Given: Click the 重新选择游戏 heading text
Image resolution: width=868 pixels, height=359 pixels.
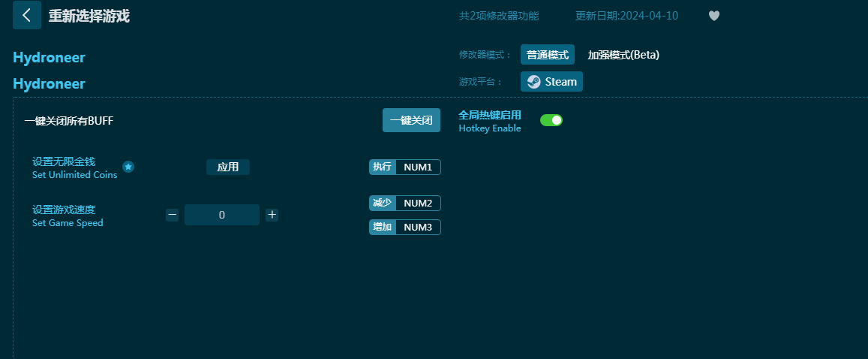Looking at the screenshot, I should [x=89, y=16].
